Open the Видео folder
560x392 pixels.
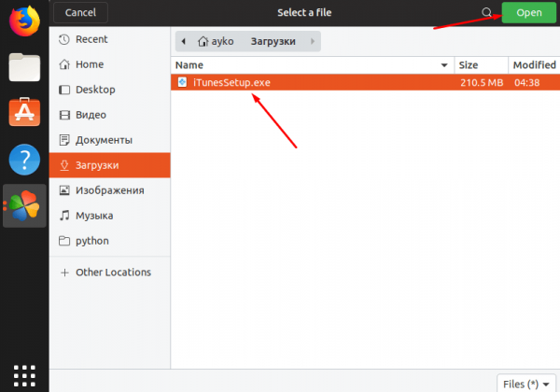pyautogui.click(x=109, y=115)
